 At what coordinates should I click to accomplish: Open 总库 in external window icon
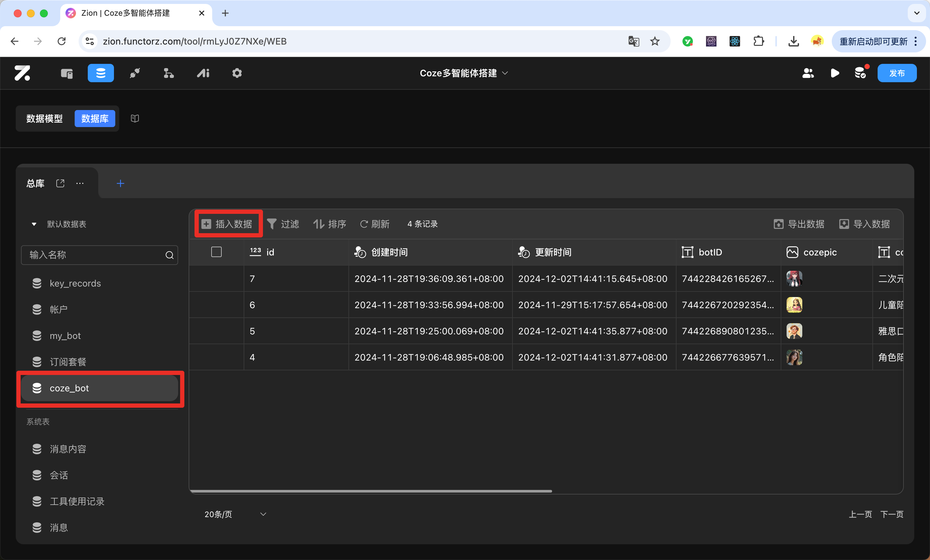(x=60, y=183)
